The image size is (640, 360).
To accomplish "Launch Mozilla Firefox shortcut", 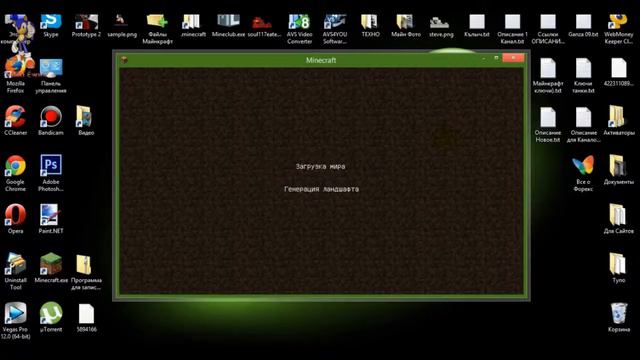I will click(x=16, y=76).
